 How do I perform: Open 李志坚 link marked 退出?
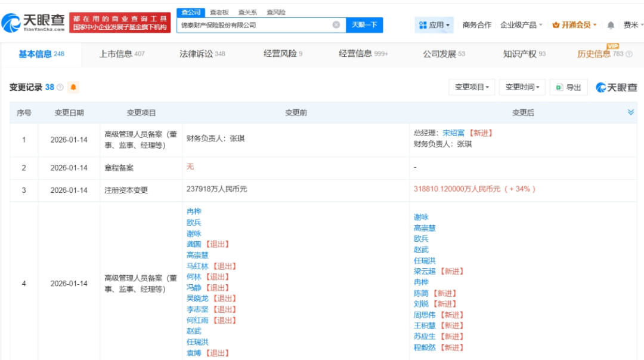[197, 309]
